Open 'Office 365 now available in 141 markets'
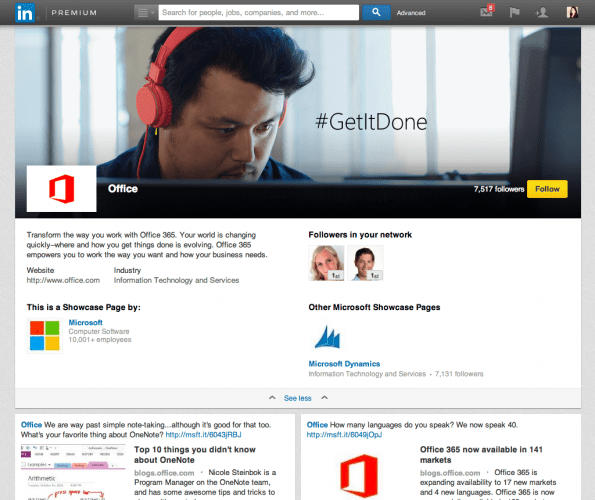Screen dimensions: 595x500 click(x=481, y=454)
